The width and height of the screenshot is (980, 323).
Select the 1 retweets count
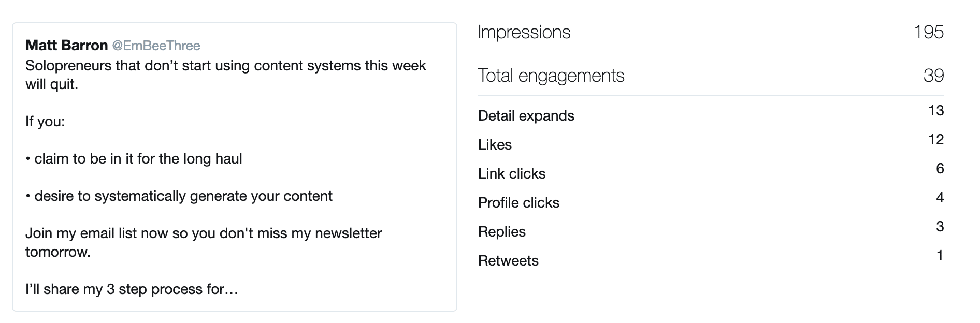pos(940,255)
